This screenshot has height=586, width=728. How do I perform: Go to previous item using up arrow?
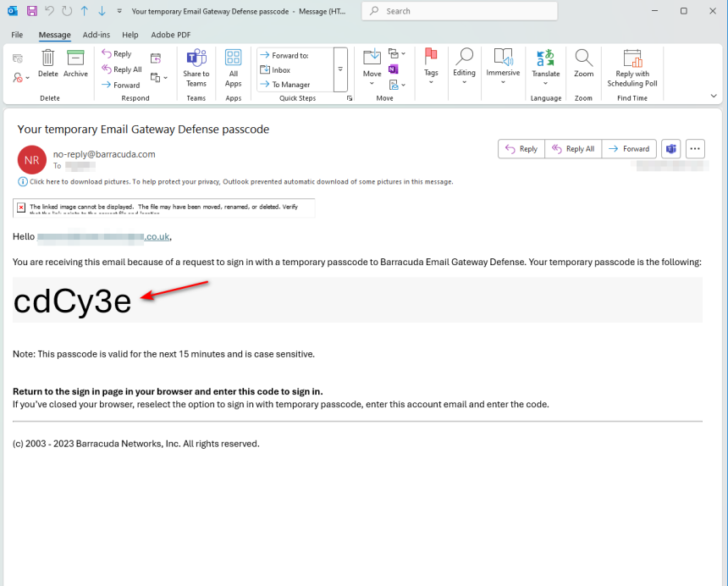click(x=84, y=11)
